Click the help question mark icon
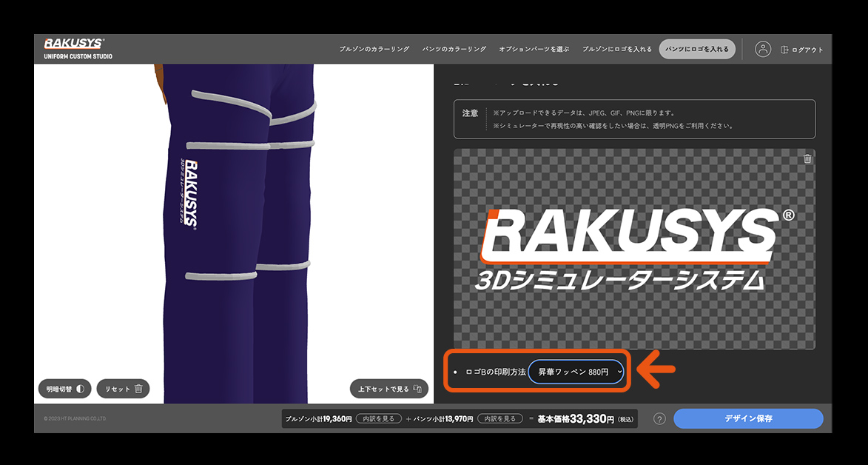868x465 pixels. pos(659,419)
